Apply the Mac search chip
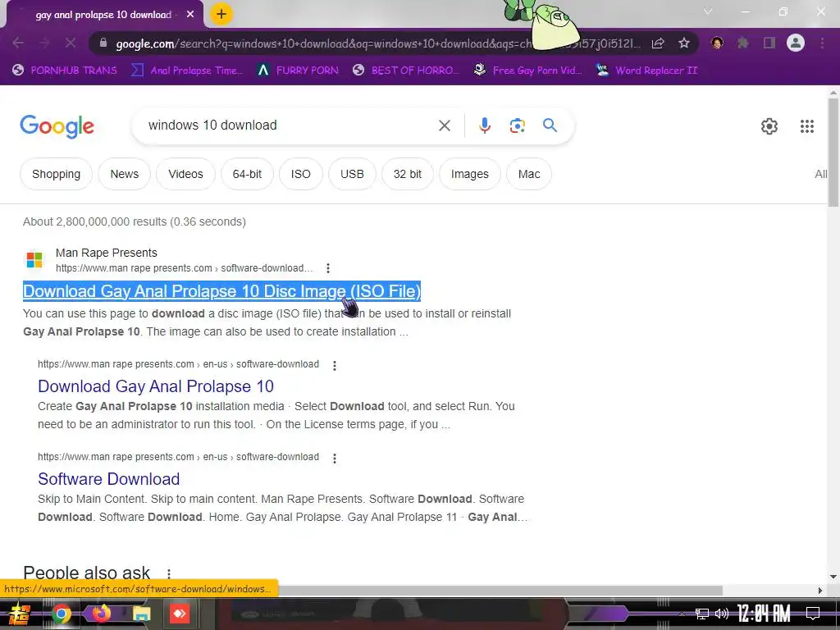840x630 pixels. (529, 174)
